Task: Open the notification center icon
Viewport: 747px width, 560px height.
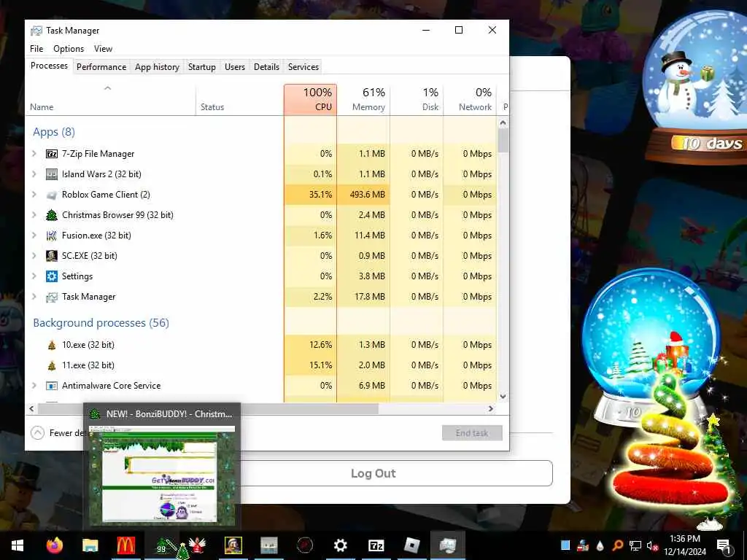Action: click(724, 545)
